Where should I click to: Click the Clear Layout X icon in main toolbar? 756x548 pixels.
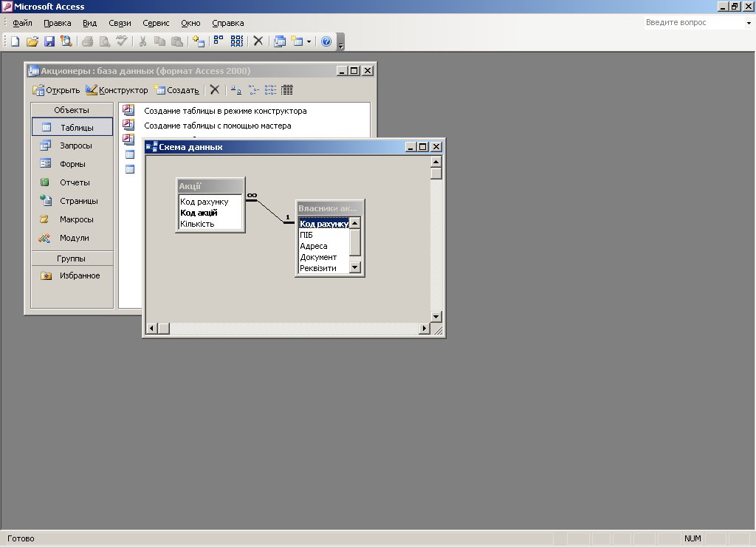[258, 41]
